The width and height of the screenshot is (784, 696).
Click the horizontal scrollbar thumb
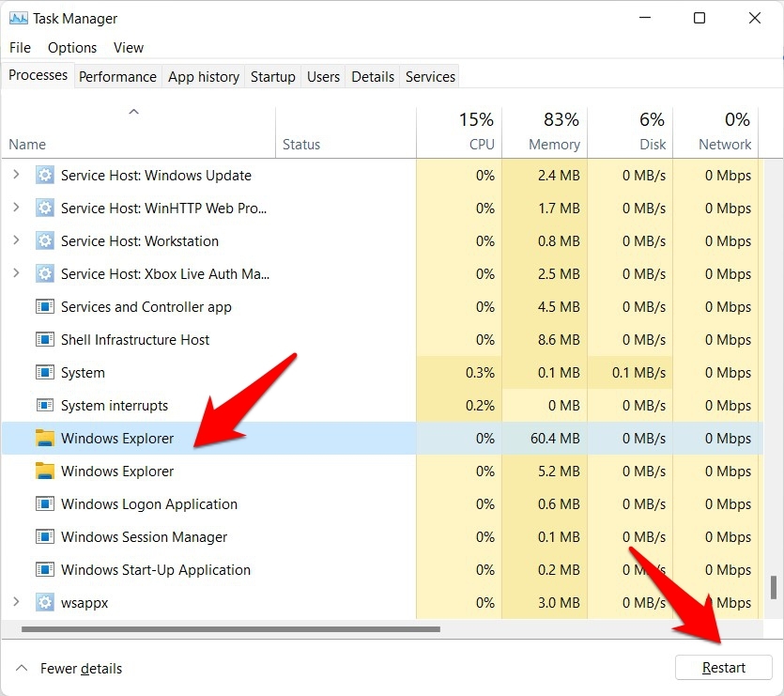click(x=230, y=629)
